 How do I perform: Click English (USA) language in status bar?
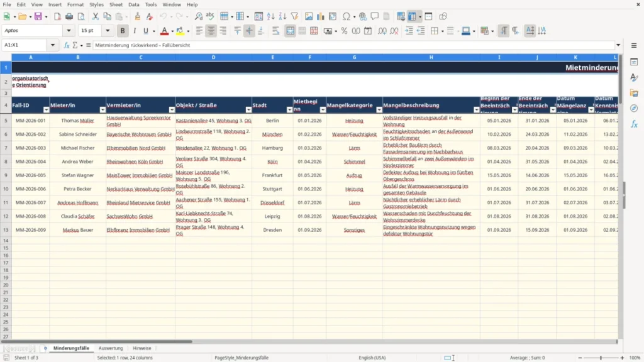pos(372,358)
